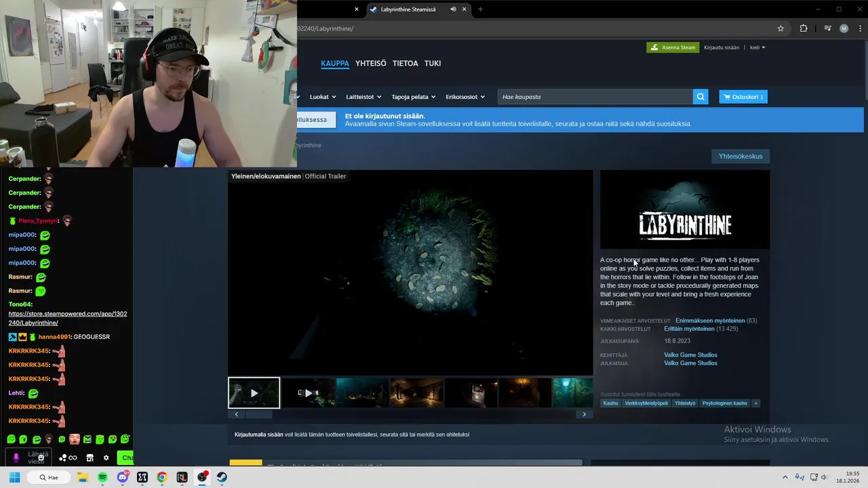
Task: Open the Steam store link in chat
Action: [x=67, y=319]
